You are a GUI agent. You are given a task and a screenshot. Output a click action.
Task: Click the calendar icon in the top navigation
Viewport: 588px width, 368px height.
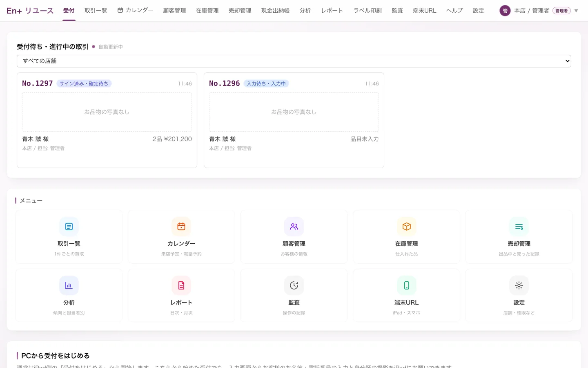click(120, 10)
